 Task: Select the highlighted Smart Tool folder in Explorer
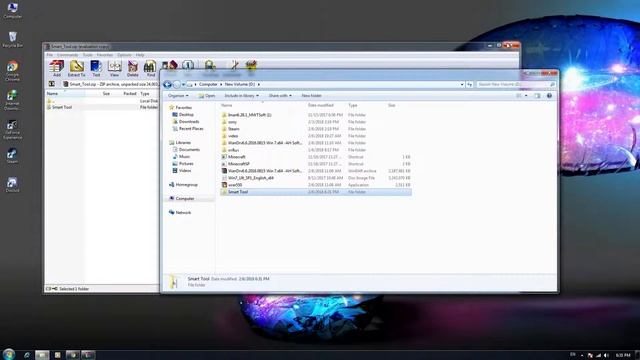pyautogui.click(x=316, y=192)
